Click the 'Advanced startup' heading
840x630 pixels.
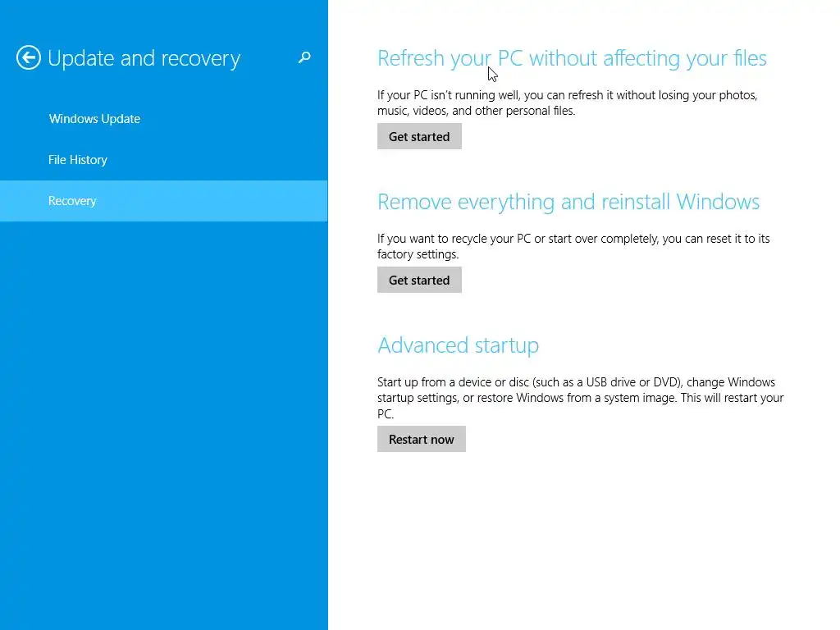458,345
